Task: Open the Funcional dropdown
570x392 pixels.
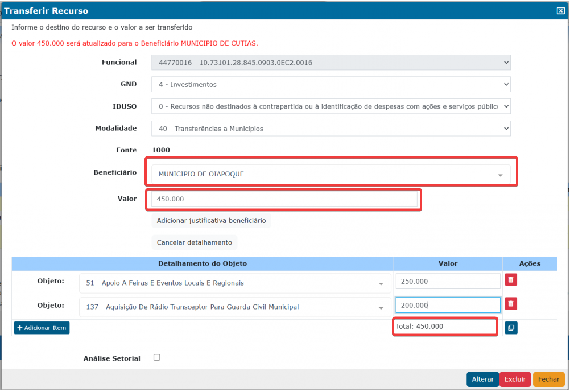Action: point(331,63)
